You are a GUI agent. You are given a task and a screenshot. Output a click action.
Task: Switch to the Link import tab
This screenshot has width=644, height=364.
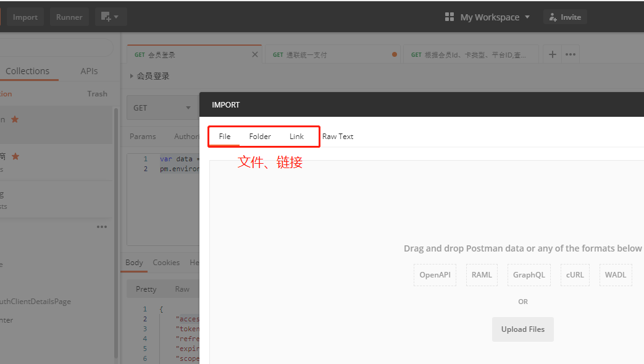click(x=296, y=136)
